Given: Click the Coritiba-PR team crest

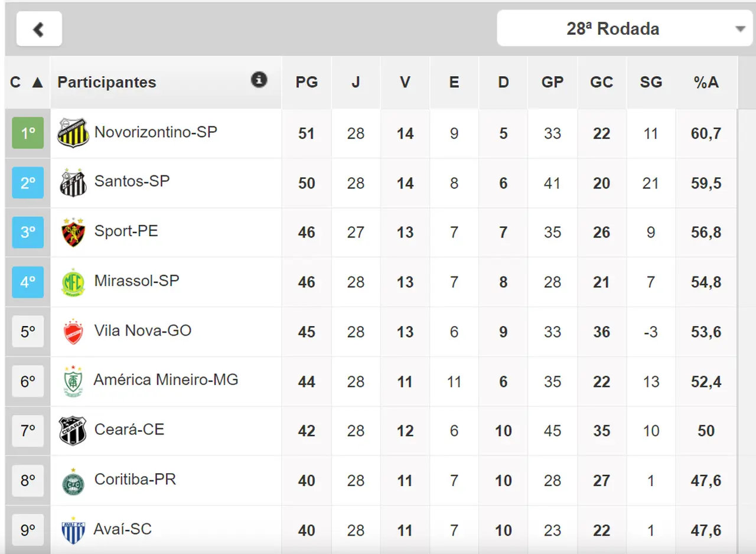Looking at the screenshot, I should click(x=73, y=481).
